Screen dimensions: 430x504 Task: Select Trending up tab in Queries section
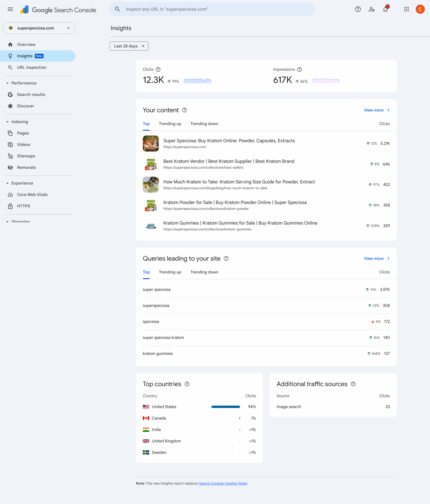[170, 272]
